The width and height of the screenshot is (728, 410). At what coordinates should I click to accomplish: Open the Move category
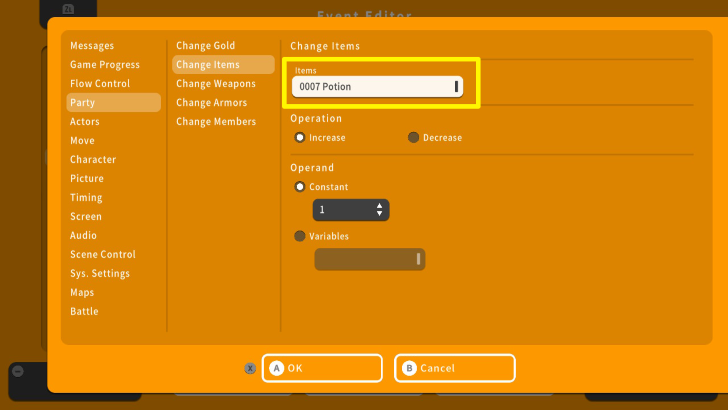pyautogui.click(x=82, y=141)
